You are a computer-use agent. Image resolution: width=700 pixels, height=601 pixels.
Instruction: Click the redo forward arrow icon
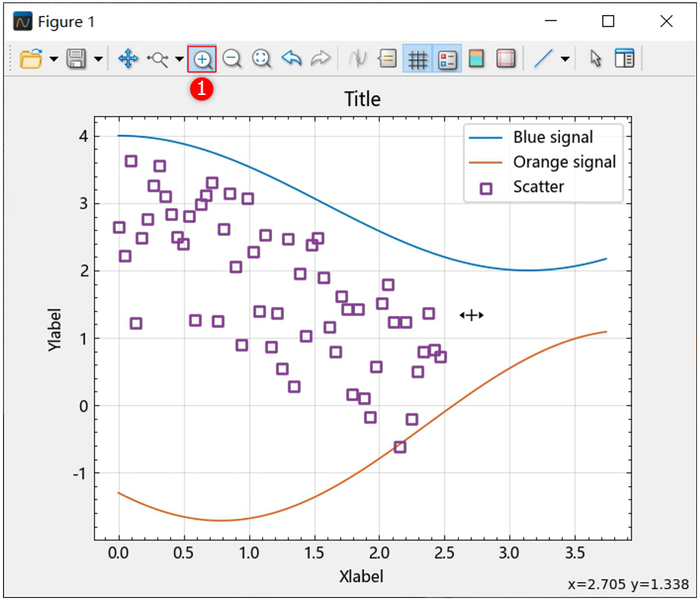[x=320, y=59]
